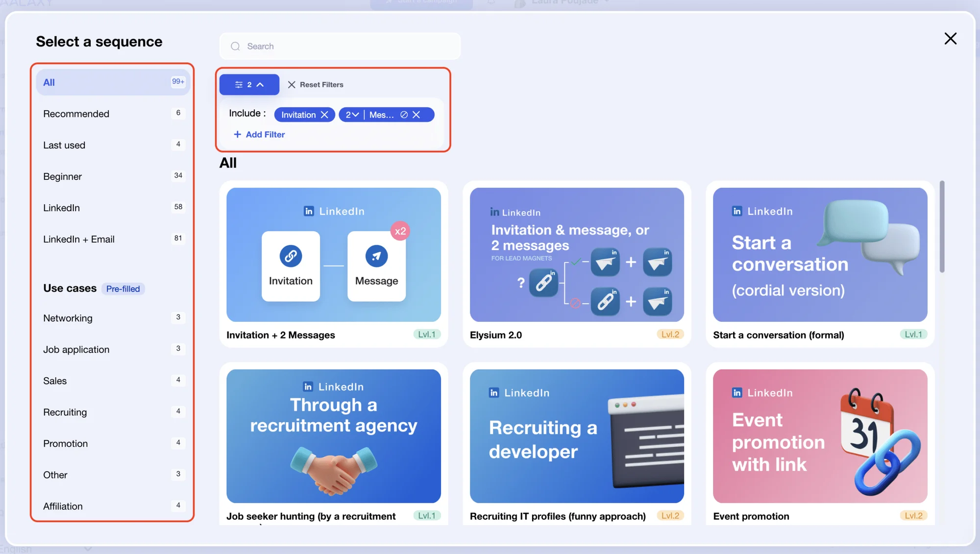The image size is (980, 554).
Task: Click the 99+ count badge on All
Action: coord(178,81)
